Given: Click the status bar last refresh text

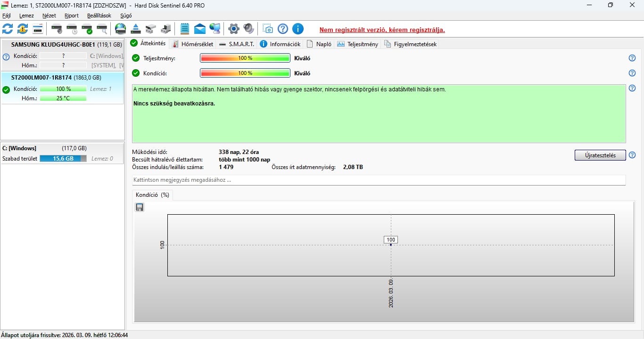Looking at the screenshot, I should 65,335.
